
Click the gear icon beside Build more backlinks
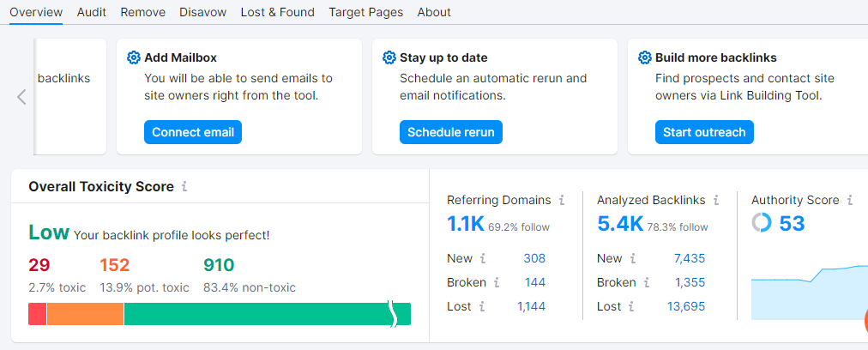[x=645, y=58]
